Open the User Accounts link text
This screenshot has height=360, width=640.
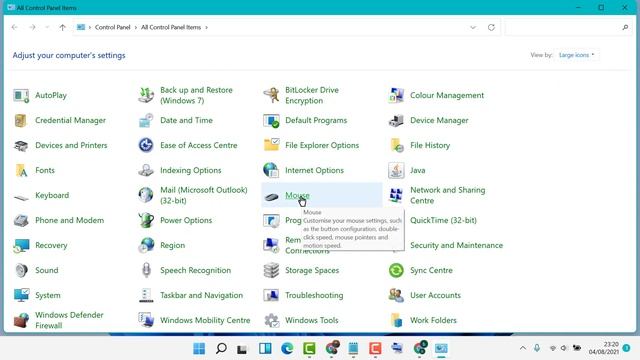click(435, 295)
